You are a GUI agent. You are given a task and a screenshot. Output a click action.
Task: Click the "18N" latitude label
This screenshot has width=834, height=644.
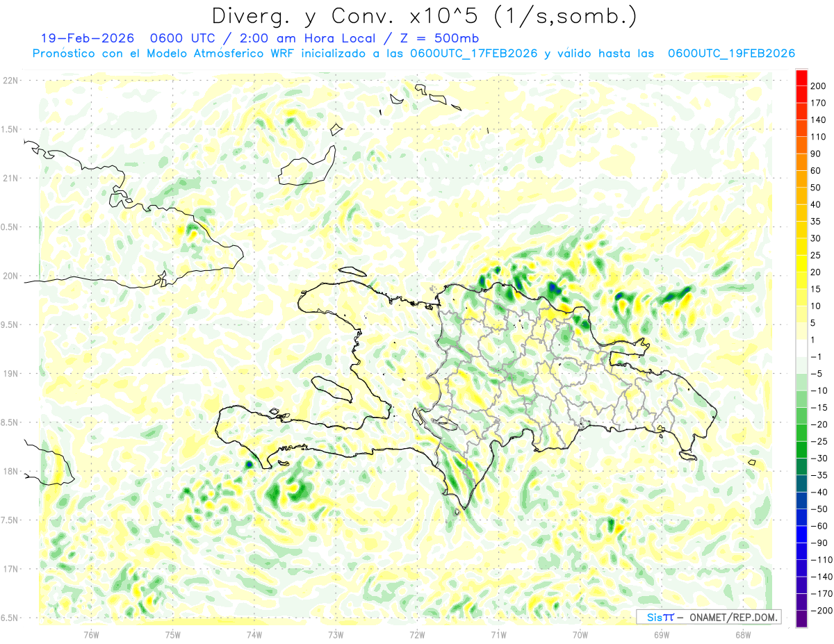10,472
